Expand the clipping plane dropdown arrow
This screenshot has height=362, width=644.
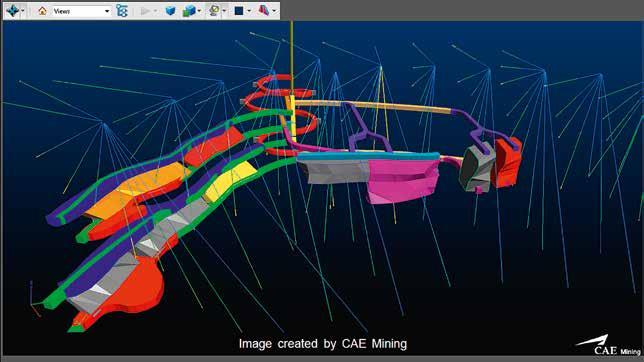274,11
